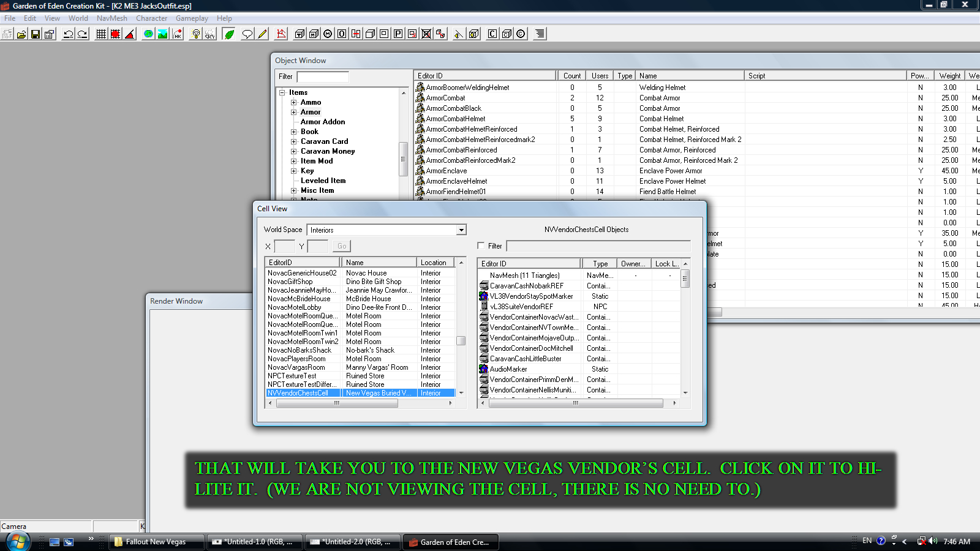Viewport: 980px width, 551px height.
Task: Click the Undo arrow in toolbar
Action: point(69,34)
